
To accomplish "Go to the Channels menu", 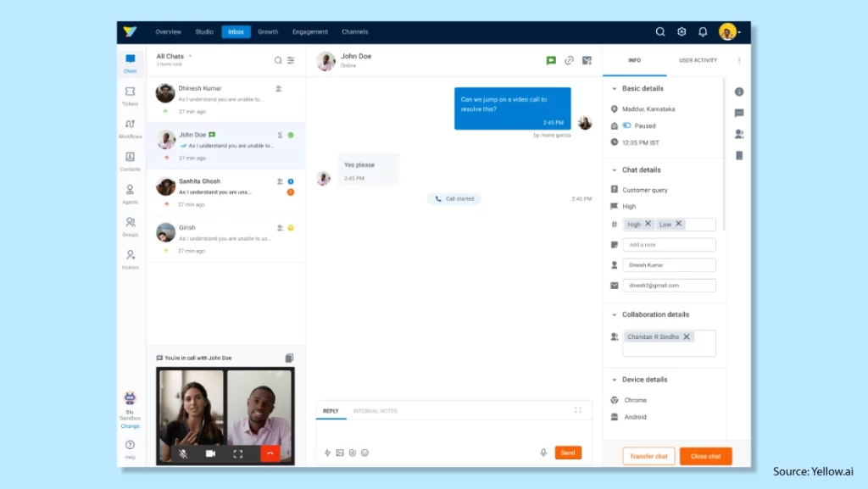I will coord(355,32).
